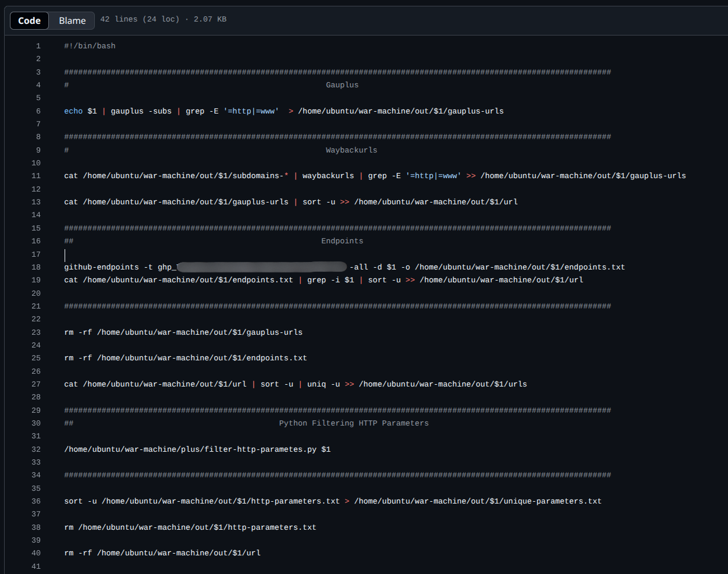Click the 'Endpoints' comment heading
This screenshot has width=728, height=574.
point(342,241)
